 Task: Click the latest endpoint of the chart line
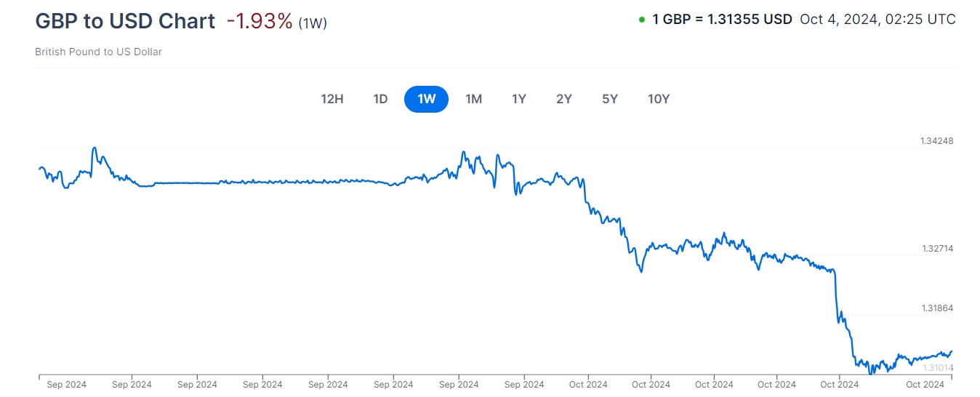[x=951, y=352]
